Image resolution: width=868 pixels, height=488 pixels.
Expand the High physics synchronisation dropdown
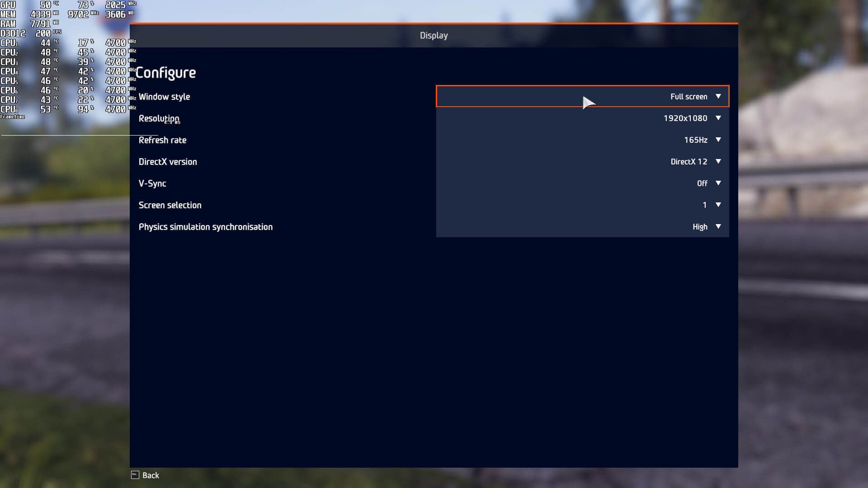[699, 227]
